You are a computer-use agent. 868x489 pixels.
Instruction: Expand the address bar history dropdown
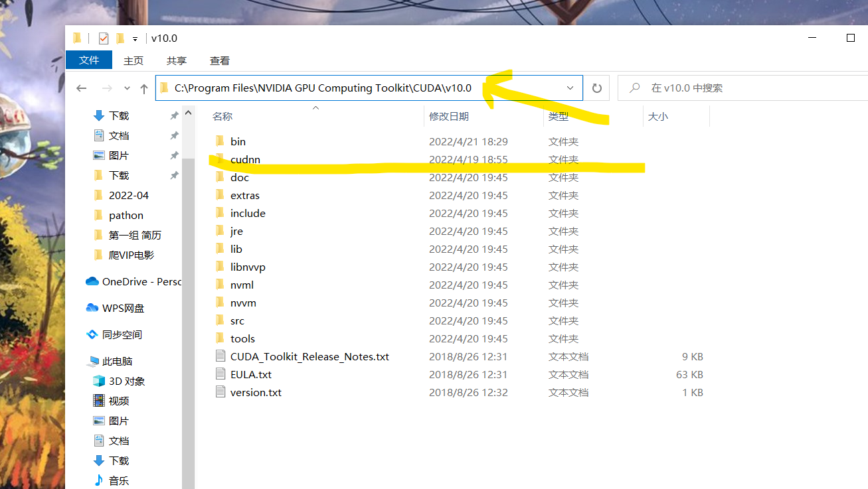570,88
